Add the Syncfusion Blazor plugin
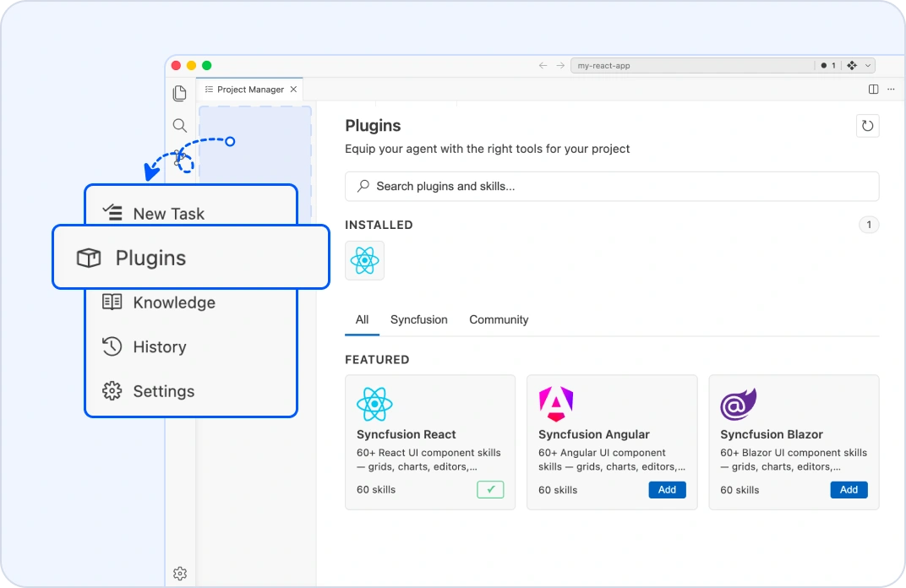This screenshot has height=588, width=906. click(x=849, y=489)
